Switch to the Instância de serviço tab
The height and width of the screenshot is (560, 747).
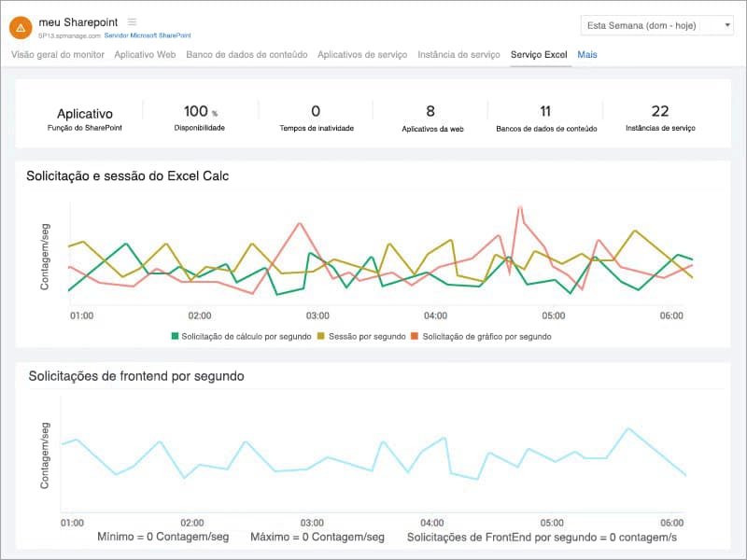(x=459, y=55)
